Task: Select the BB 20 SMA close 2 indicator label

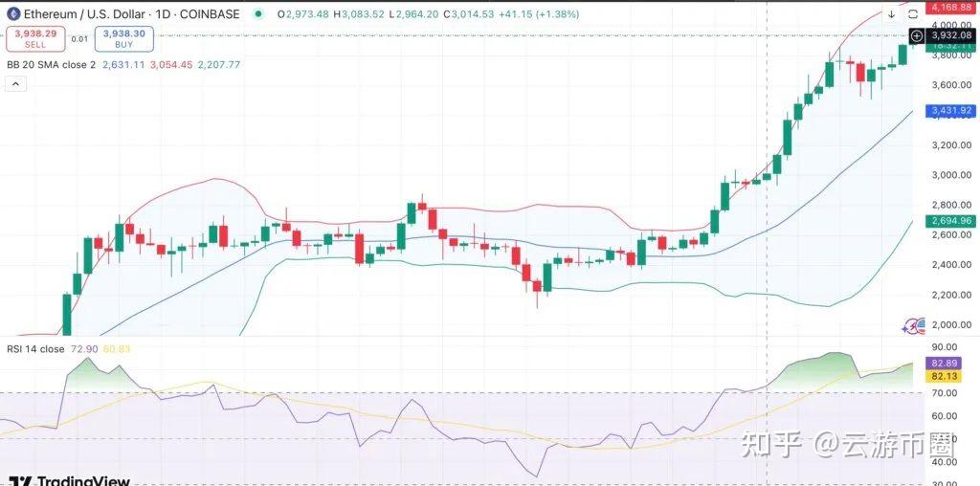Action: click(x=52, y=64)
